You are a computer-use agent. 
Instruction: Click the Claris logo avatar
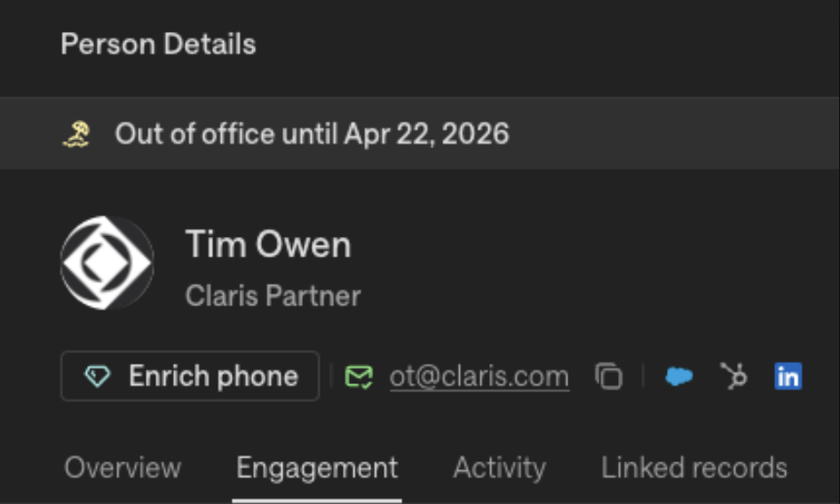point(107,264)
